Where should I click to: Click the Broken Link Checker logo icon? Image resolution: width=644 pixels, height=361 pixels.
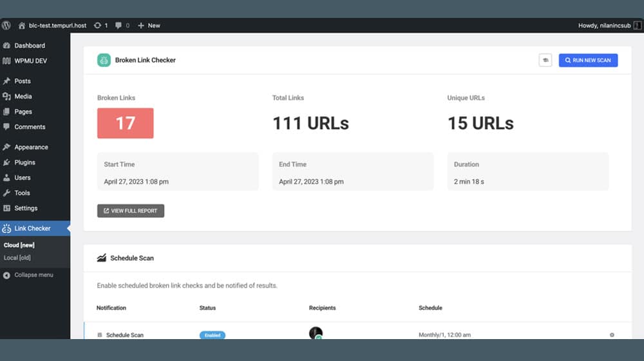click(104, 60)
